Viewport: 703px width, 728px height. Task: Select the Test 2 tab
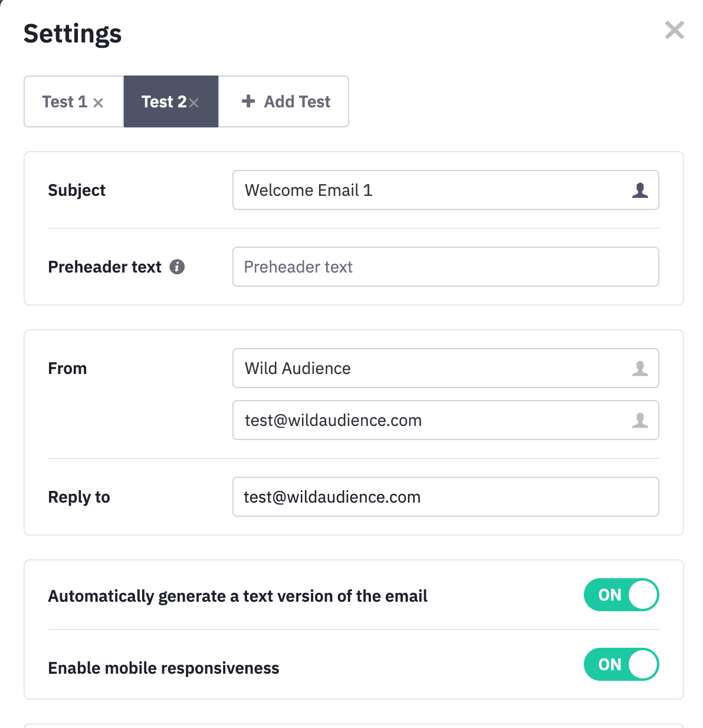(x=171, y=101)
